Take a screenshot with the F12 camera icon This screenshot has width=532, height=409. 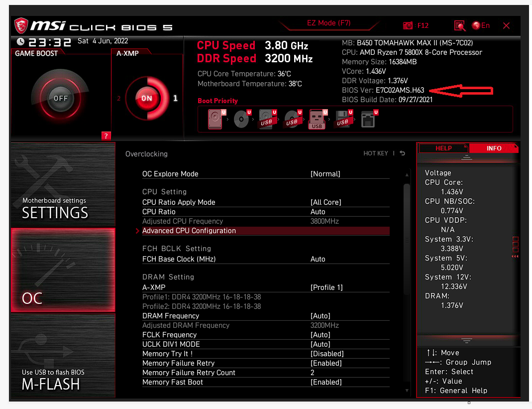coord(408,25)
